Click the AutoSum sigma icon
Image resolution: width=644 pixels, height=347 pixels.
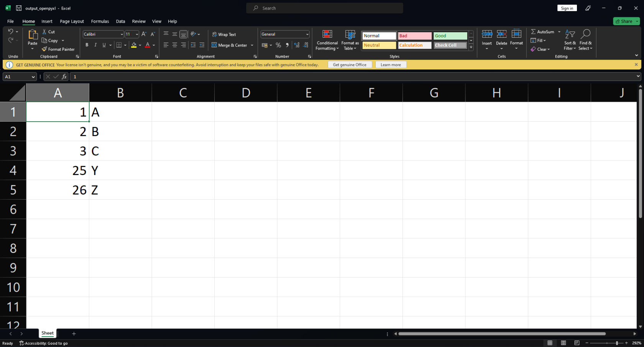click(533, 32)
